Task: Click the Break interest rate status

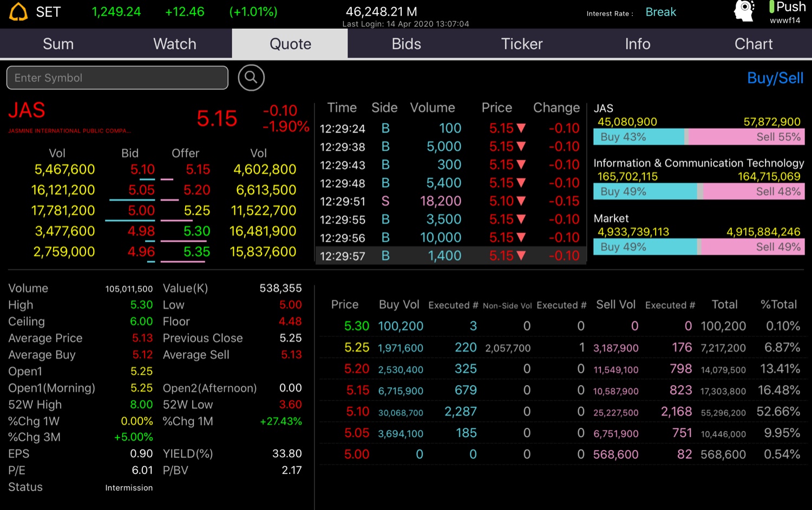Action: [x=660, y=12]
